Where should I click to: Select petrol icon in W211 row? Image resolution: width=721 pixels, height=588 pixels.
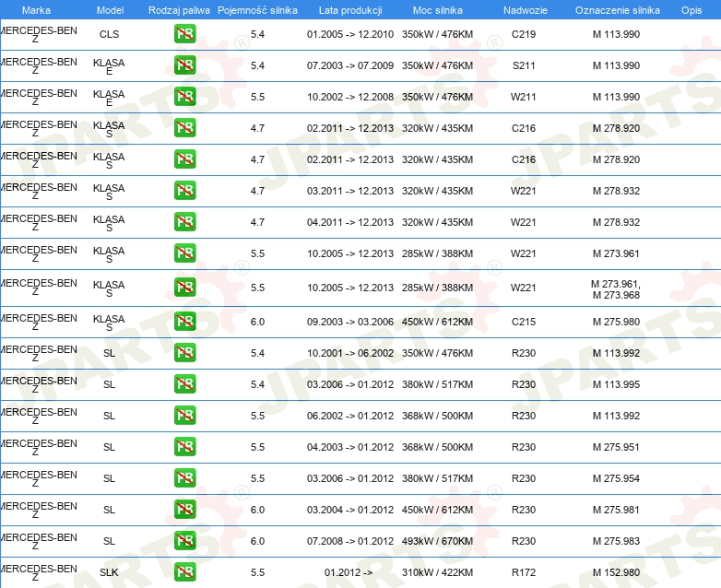[184, 97]
